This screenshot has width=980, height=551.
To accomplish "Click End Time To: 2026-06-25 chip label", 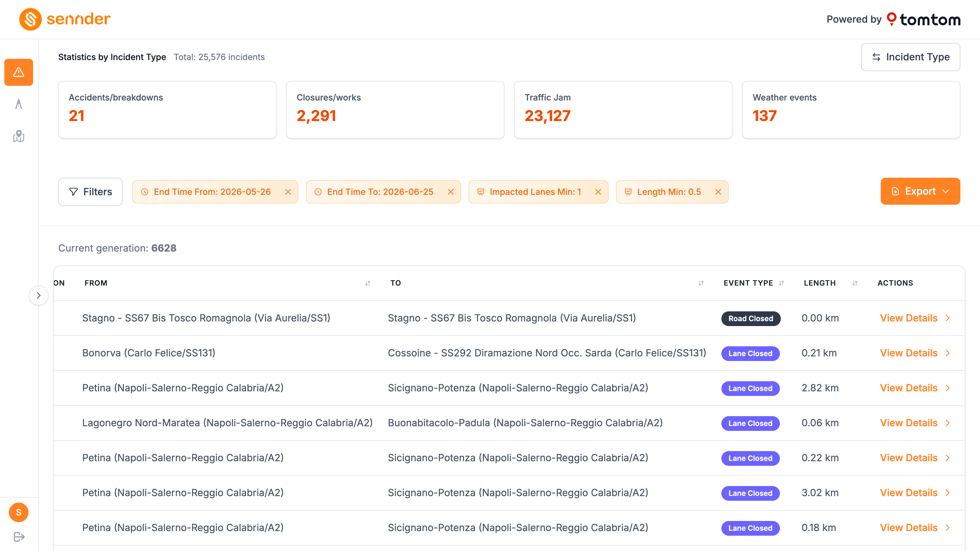I will tap(380, 192).
